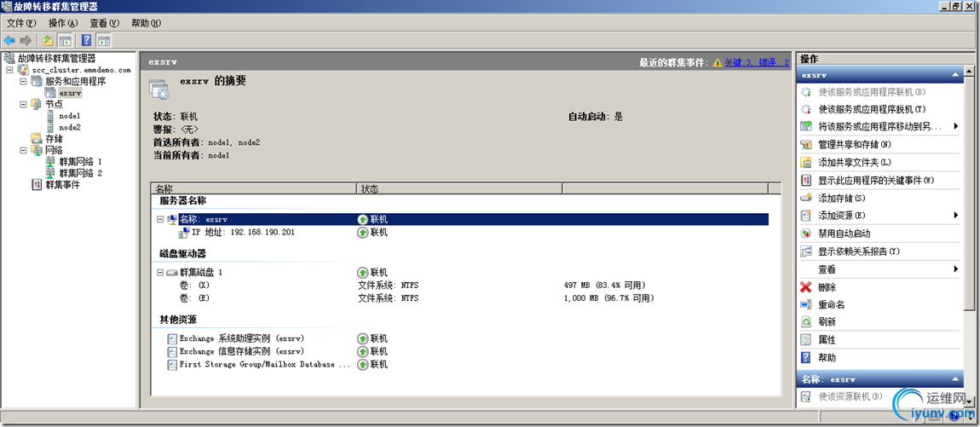Click 名称 column header
Viewport: 980px width, 427px height.
point(254,188)
